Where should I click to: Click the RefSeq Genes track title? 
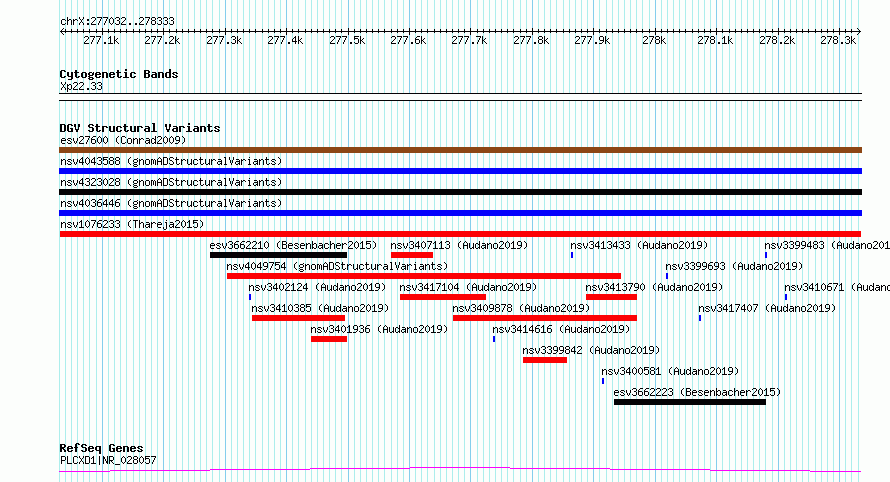(102, 449)
